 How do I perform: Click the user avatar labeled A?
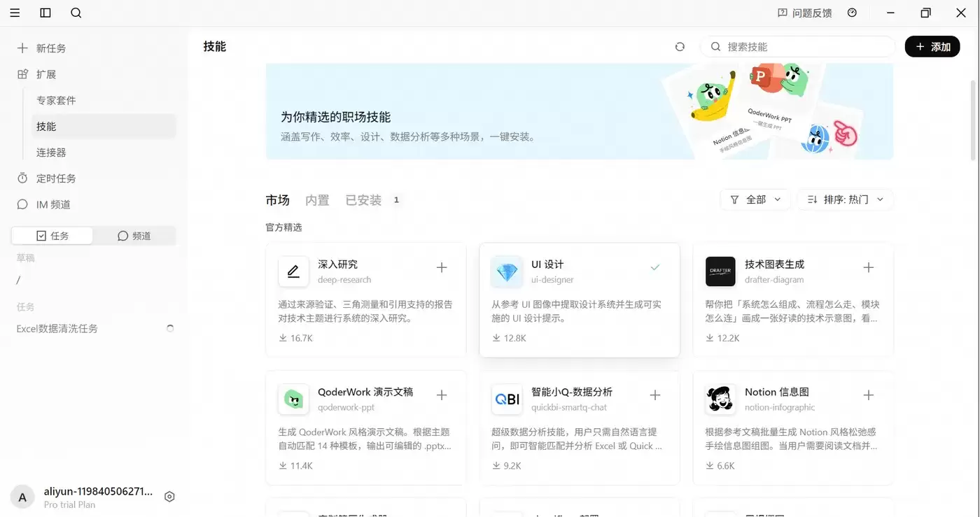pyautogui.click(x=22, y=497)
